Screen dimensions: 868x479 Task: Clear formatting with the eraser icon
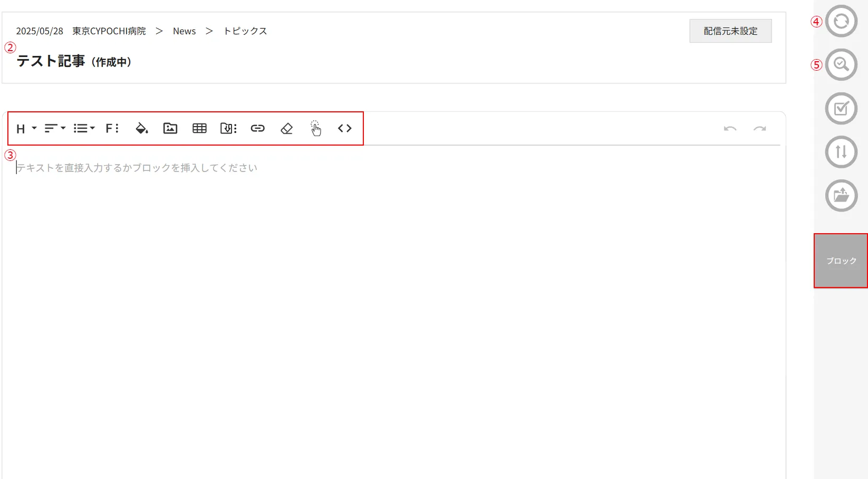[286, 128]
